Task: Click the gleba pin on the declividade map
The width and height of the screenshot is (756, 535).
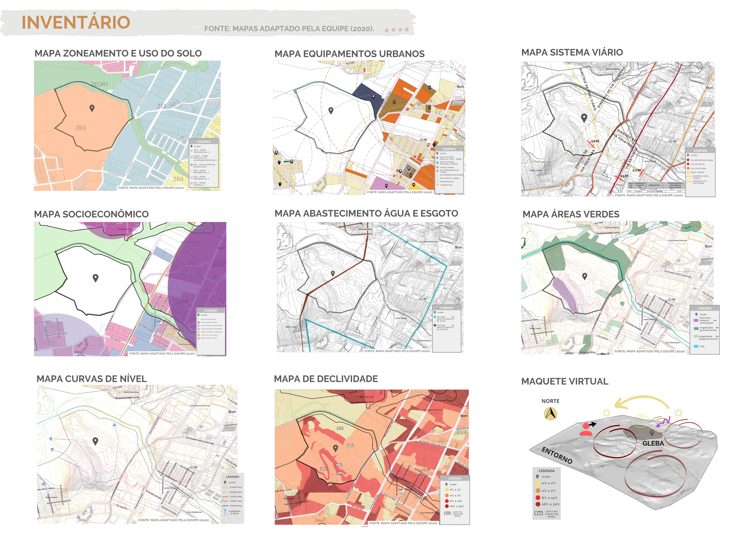Action: click(x=336, y=448)
